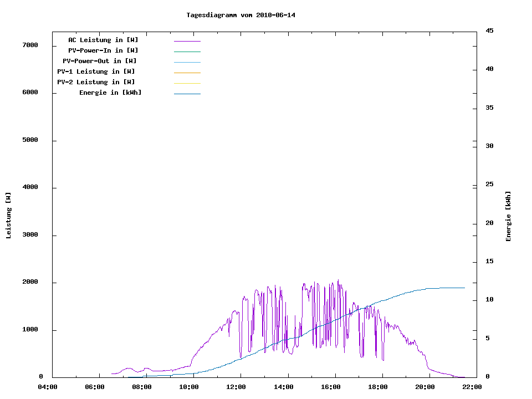This screenshot has width=532, height=399.
Task: Select the 2000 tick label on the Leistung axis
Action: tap(30, 283)
